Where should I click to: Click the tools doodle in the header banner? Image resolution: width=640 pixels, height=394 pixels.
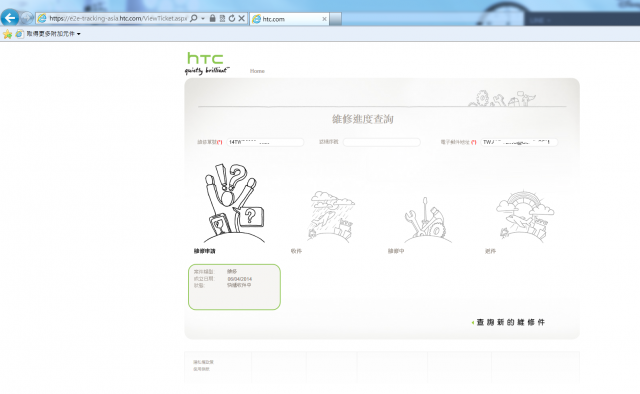pos(502,98)
